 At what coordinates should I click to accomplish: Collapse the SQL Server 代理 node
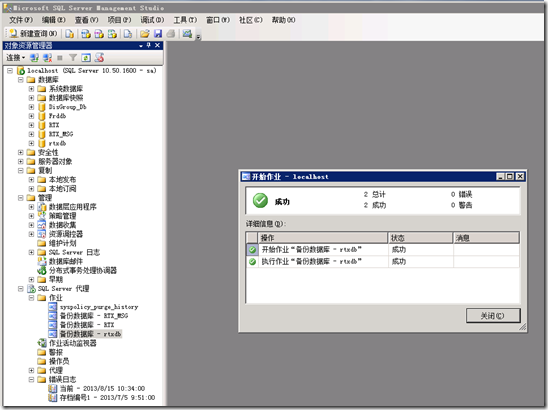click(21, 289)
